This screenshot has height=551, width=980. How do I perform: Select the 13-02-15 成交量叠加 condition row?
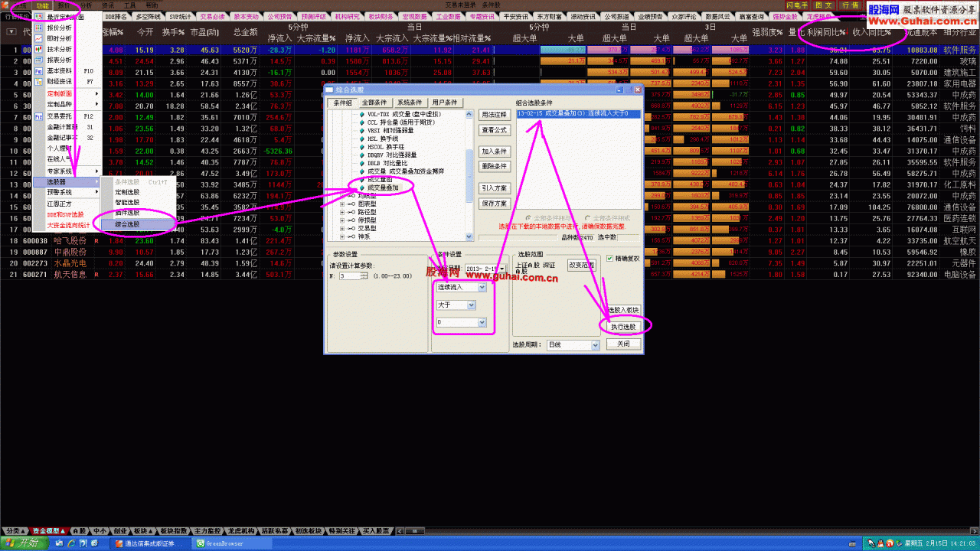coord(578,113)
